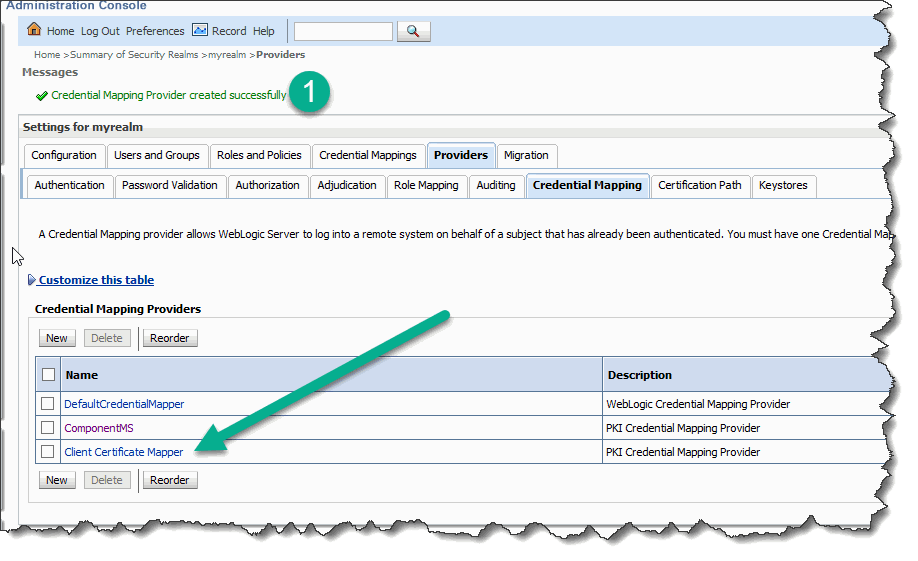Click Home link in toolbar

click(60, 31)
